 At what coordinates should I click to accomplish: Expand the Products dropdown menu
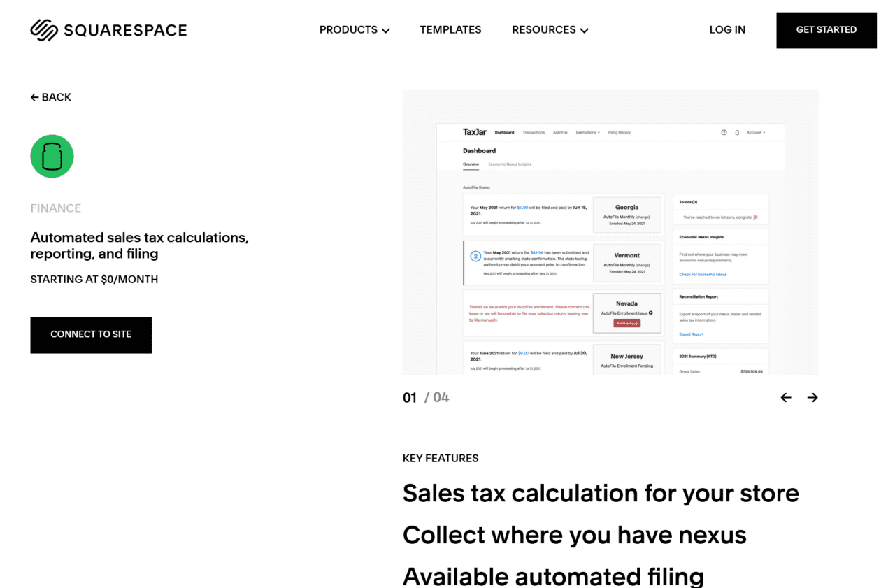click(x=355, y=30)
